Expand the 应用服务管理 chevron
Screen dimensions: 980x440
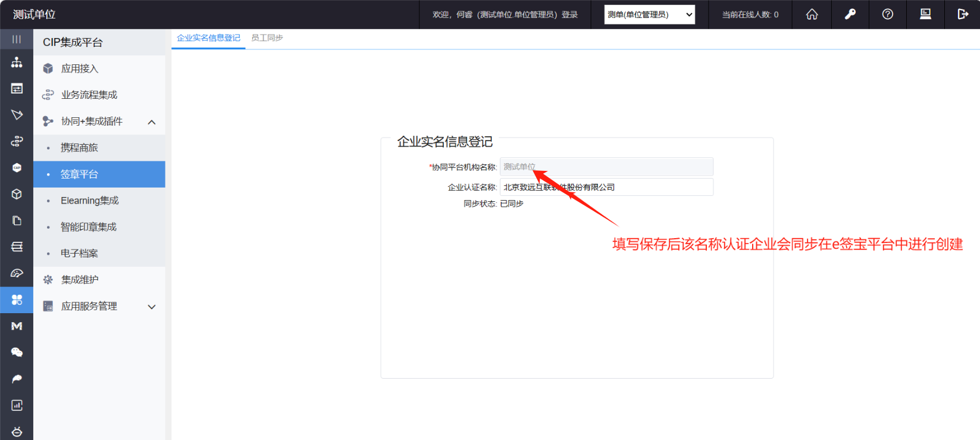152,307
